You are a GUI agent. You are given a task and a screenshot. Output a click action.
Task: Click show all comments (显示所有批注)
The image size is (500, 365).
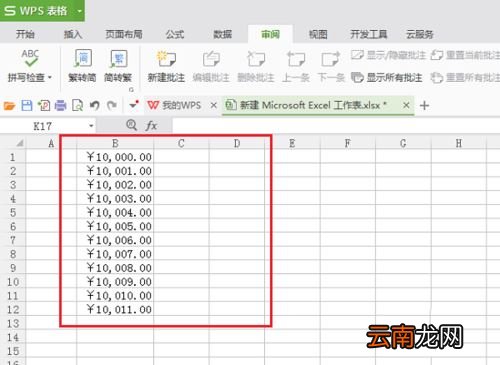pos(387,78)
